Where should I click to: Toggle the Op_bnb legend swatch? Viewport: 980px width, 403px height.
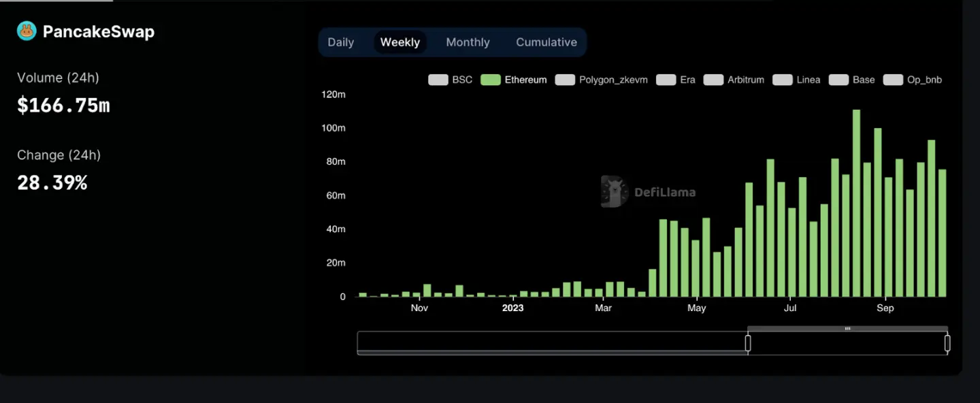[x=893, y=80]
